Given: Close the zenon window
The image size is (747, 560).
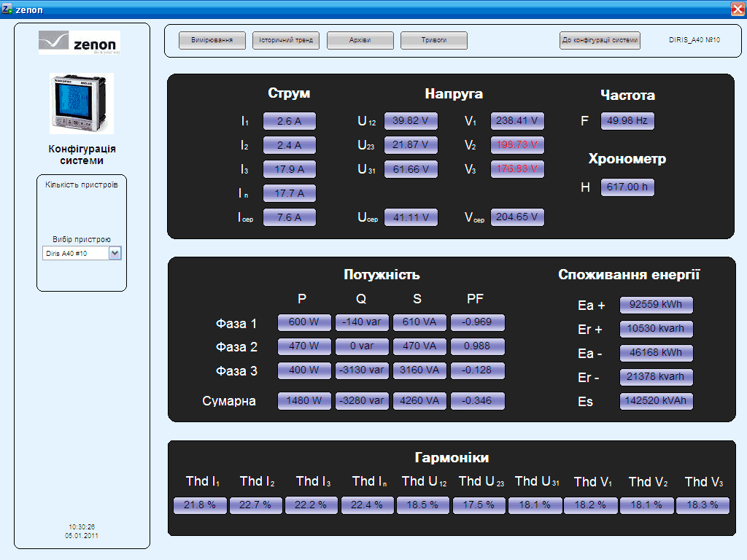Looking at the screenshot, I should click(x=737, y=9).
